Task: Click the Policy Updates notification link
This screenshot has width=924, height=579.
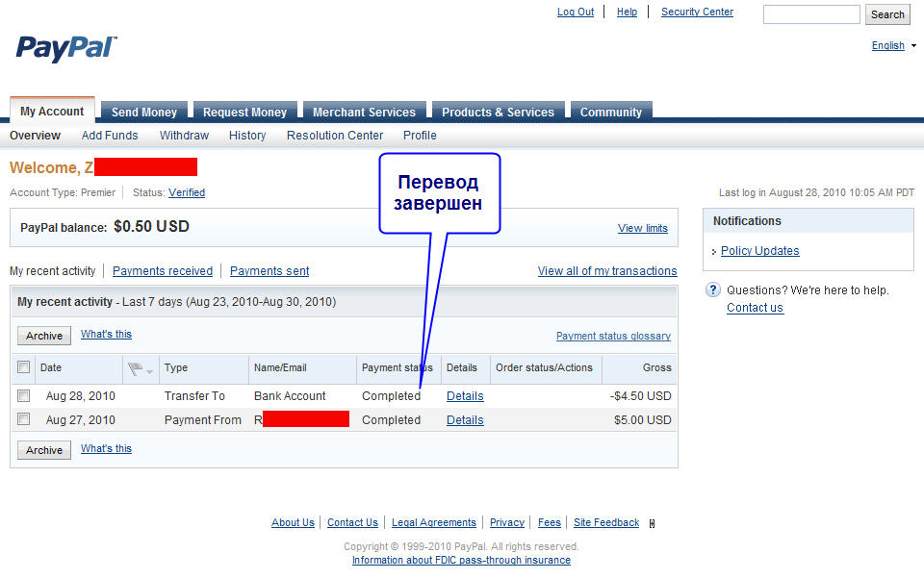Action: click(x=759, y=251)
